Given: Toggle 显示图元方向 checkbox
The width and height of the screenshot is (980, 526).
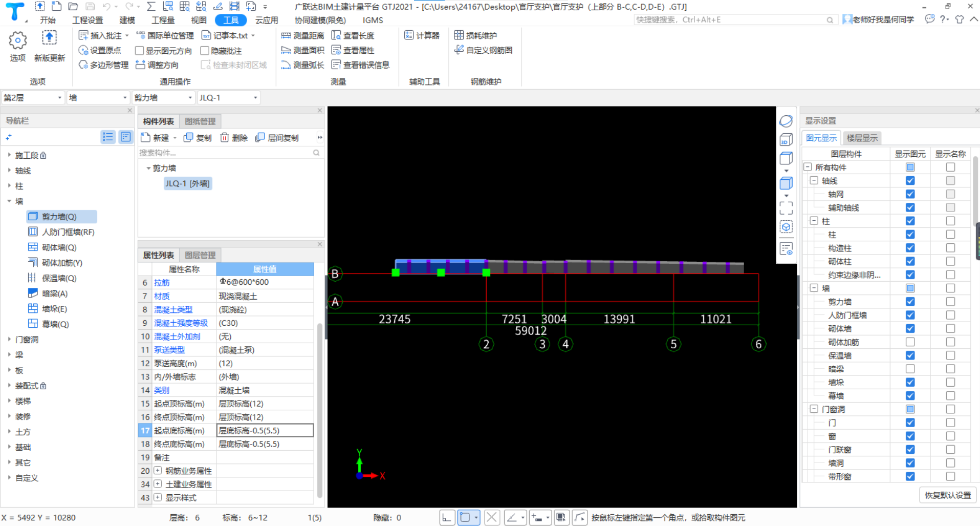Looking at the screenshot, I should point(139,51).
